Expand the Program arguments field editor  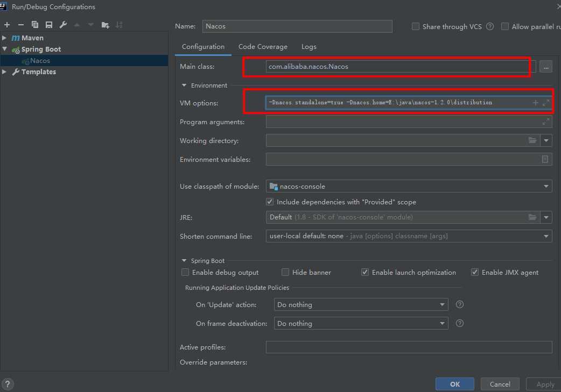[546, 122]
